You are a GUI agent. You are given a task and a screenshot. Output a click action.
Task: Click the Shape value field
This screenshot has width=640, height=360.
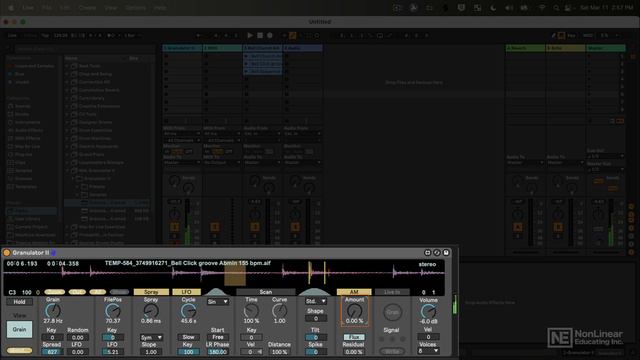pos(316,318)
